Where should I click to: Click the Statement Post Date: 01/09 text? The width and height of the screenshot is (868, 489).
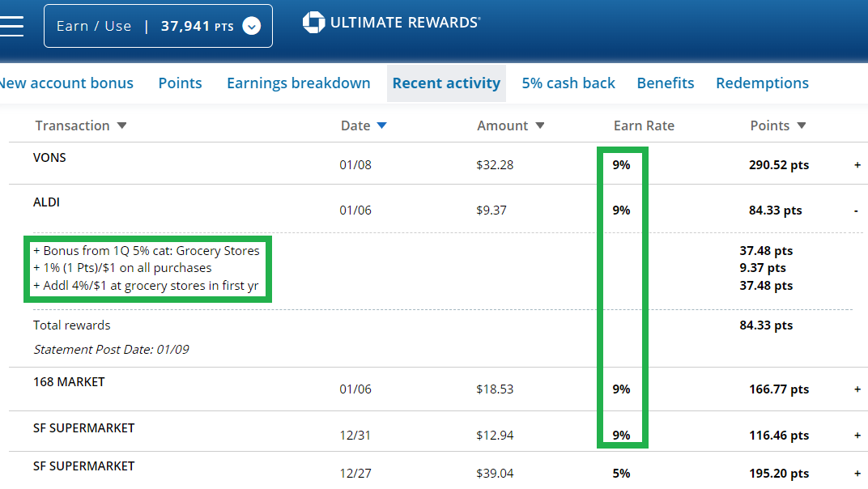coord(111,350)
